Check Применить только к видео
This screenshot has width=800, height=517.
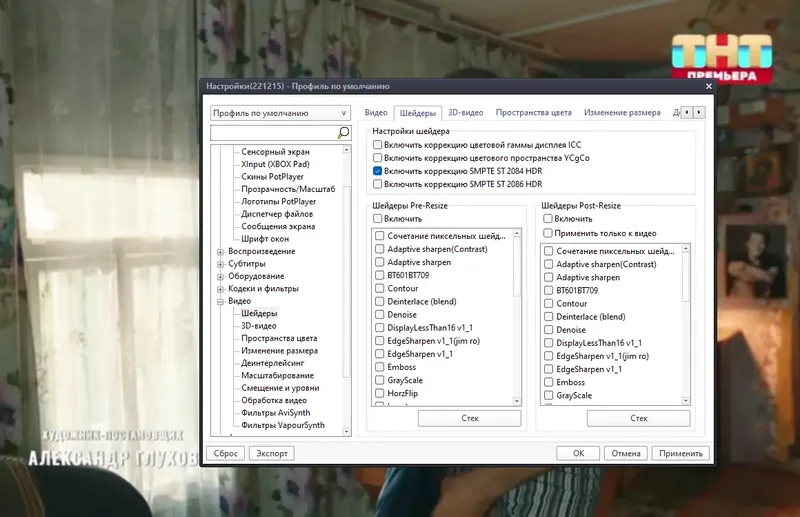point(547,233)
